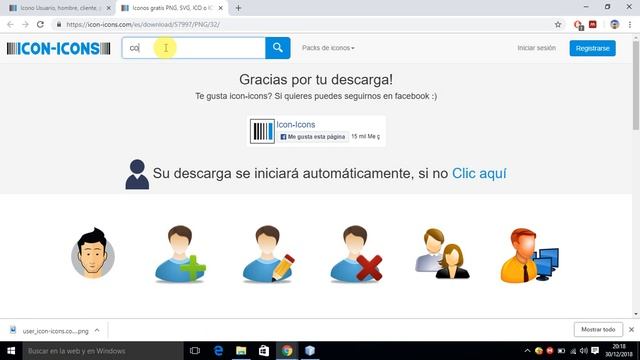Click the blue search magnifier button
Screen dimensions: 640x360
[278, 48]
